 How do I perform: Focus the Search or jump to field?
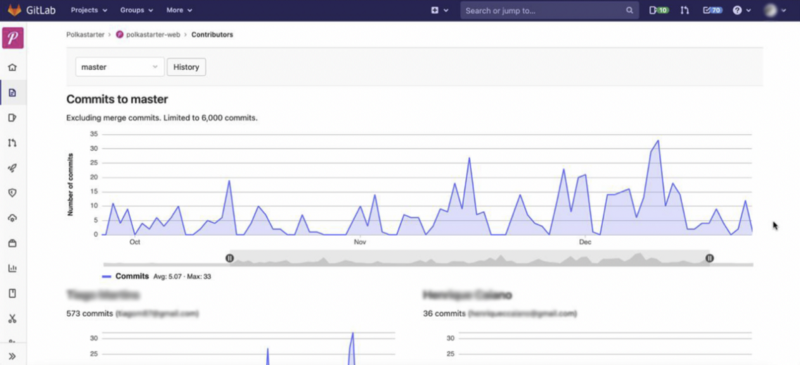(x=549, y=10)
